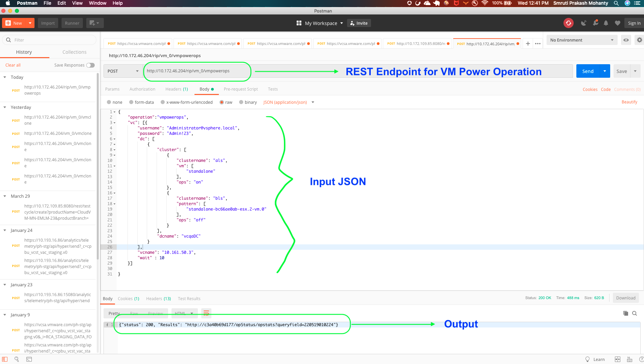The height and width of the screenshot is (364, 644).
Task: Search within the response body
Action: coord(635,313)
